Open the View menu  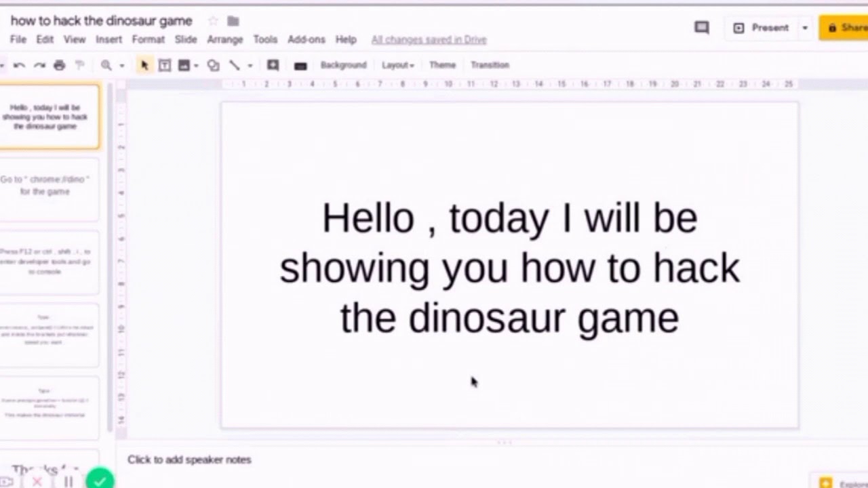click(x=75, y=39)
